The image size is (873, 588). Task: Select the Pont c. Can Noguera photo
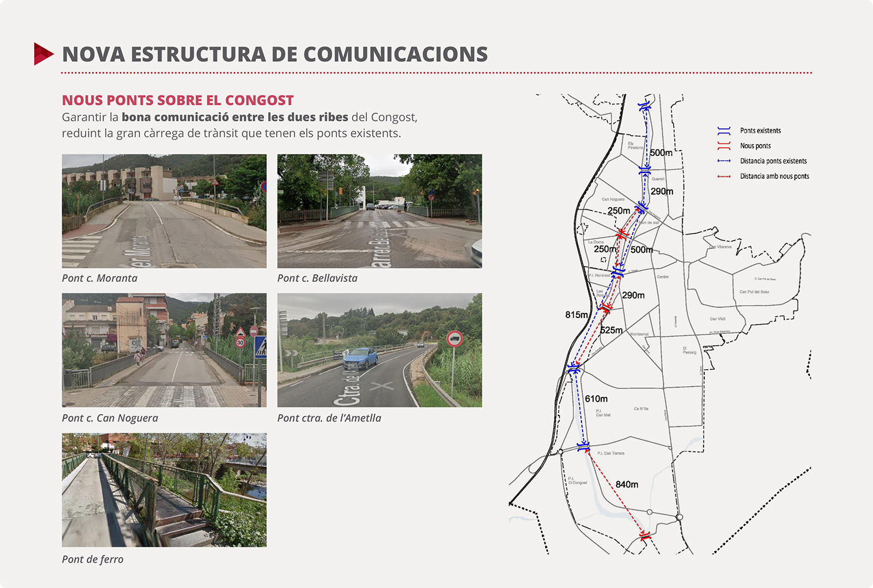point(164,350)
